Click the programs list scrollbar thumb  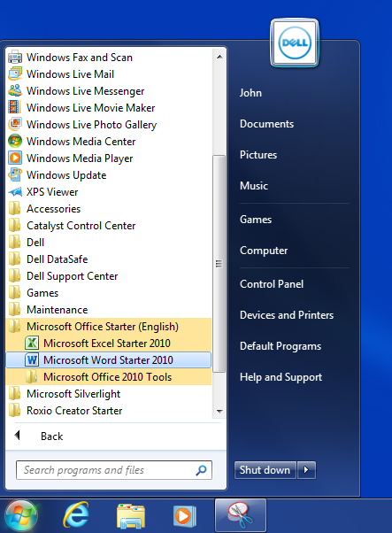coord(219,264)
